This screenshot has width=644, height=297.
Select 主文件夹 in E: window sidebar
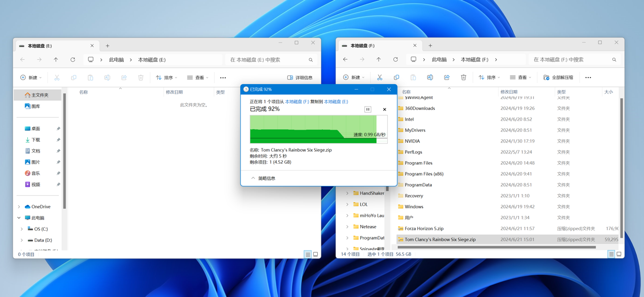click(x=38, y=95)
